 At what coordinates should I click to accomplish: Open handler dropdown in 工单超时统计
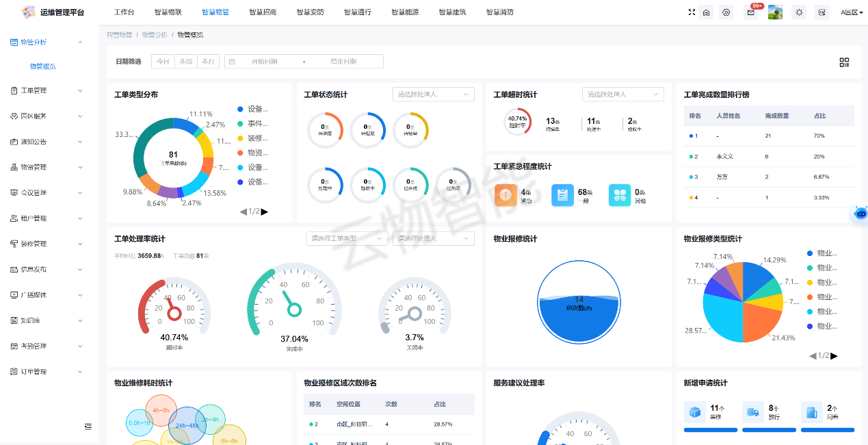(x=623, y=94)
